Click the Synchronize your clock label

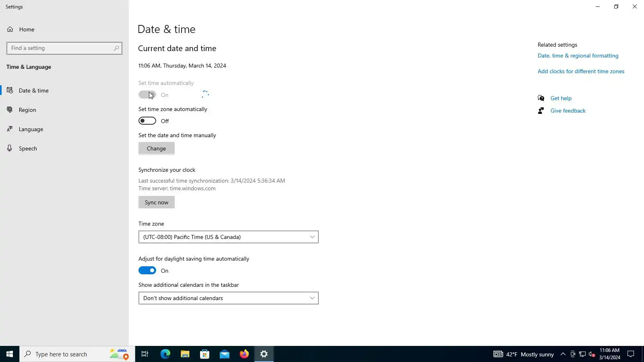167,170
